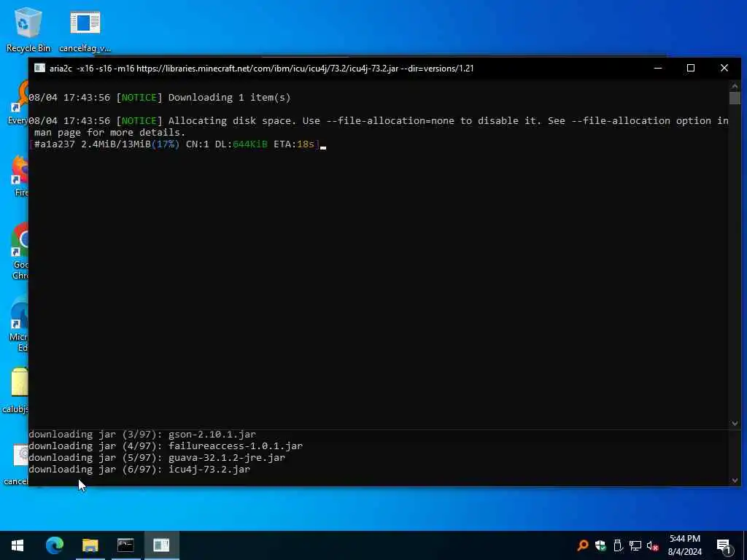Click "Allocating disk space" notice line
Viewport: 747px width, 560px height.
coord(379,120)
